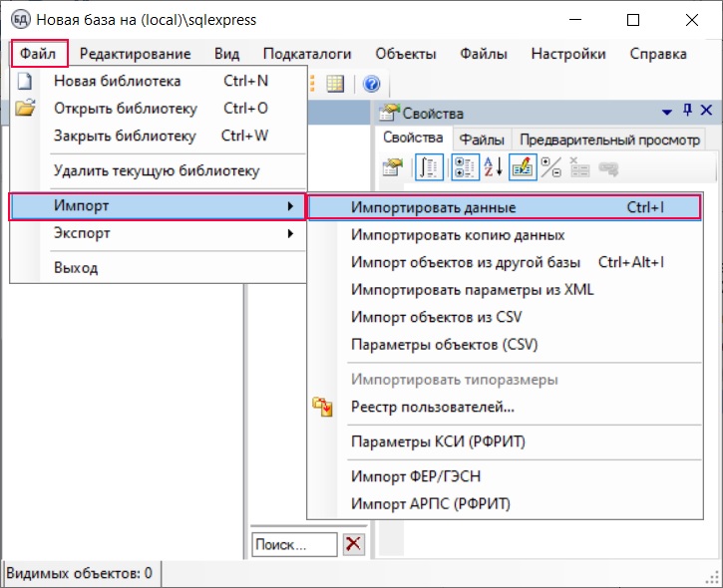Select Импортировать данные
This screenshot has height=588, width=723.
tap(505, 207)
